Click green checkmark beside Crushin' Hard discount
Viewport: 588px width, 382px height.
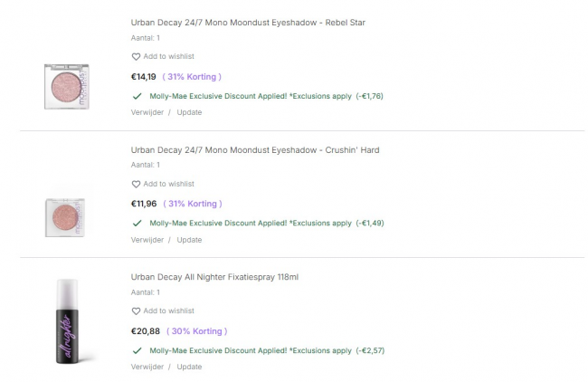pyautogui.click(x=138, y=223)
